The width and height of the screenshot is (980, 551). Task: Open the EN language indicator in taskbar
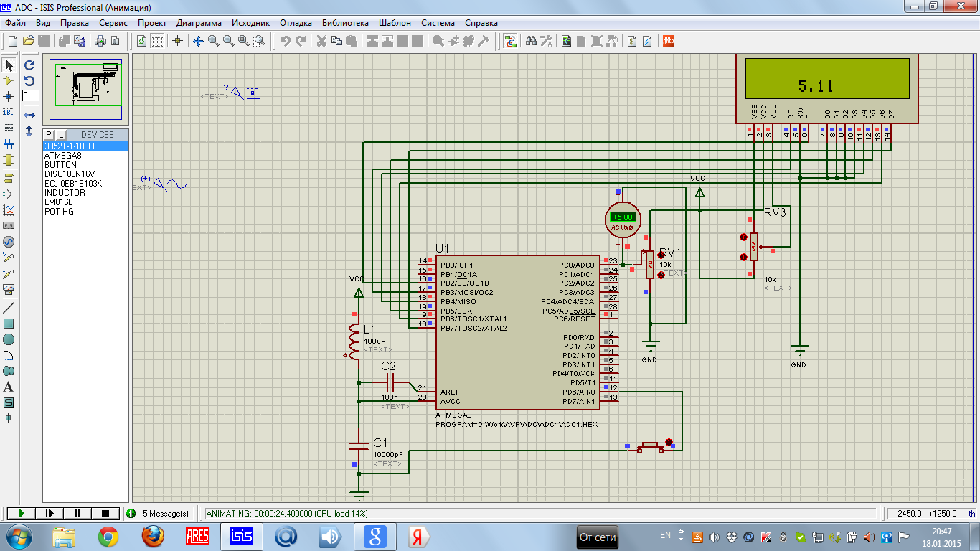[x=665, y=535]
